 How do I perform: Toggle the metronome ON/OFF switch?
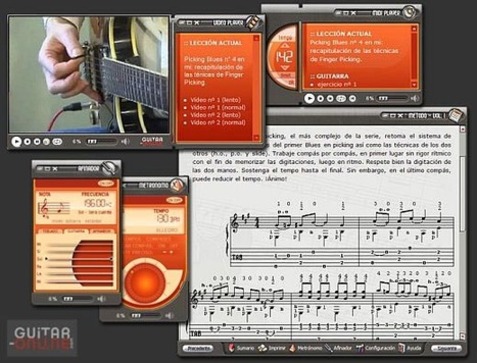tap(175, 200)
